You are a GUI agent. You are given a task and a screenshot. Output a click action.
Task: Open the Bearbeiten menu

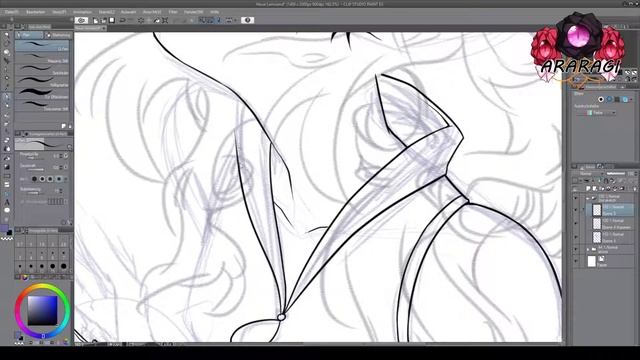(36, 12)
